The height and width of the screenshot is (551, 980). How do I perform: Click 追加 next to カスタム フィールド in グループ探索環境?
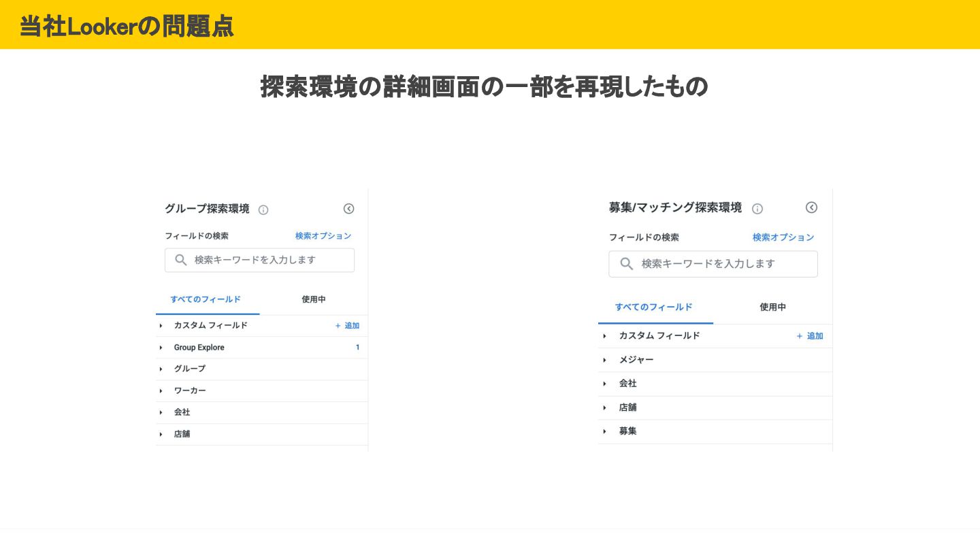point(347,326)
